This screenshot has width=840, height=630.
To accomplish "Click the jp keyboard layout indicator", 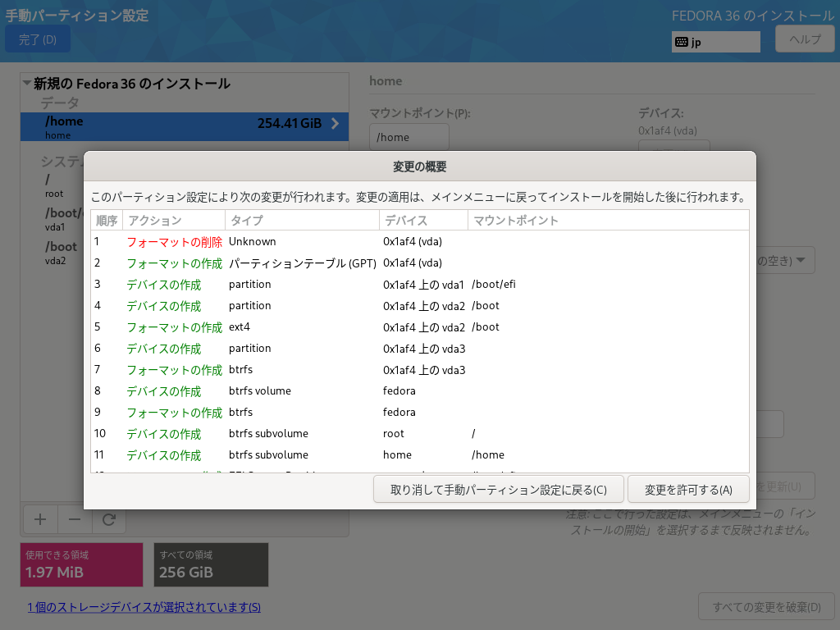I will click(x=715, y=42).
